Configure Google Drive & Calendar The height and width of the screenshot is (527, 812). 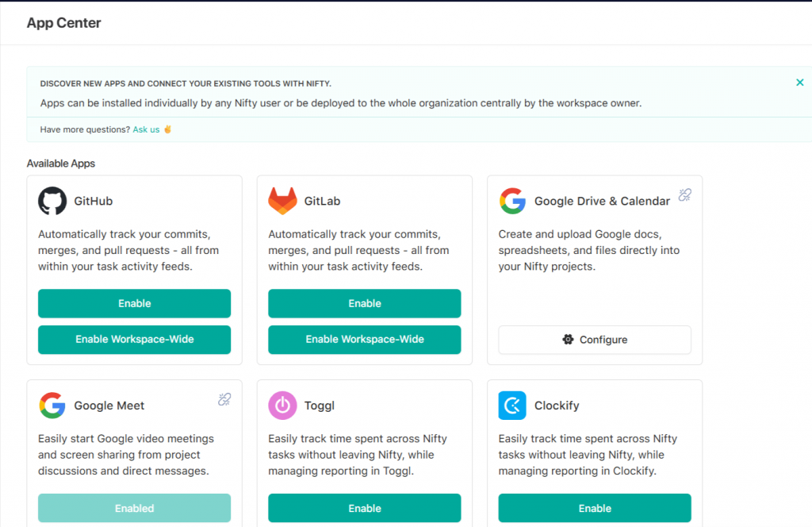[595, 340]
